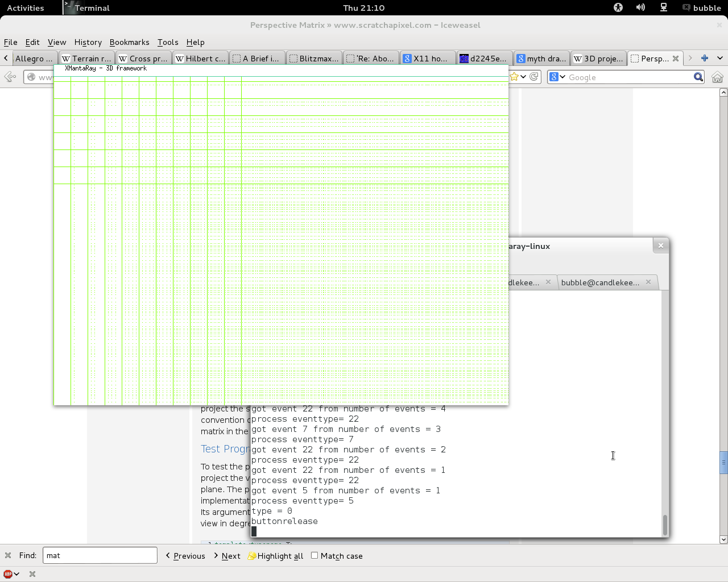Jump to Next find match
The width and height of the screenshot is (728, 582).
(227, 556)
